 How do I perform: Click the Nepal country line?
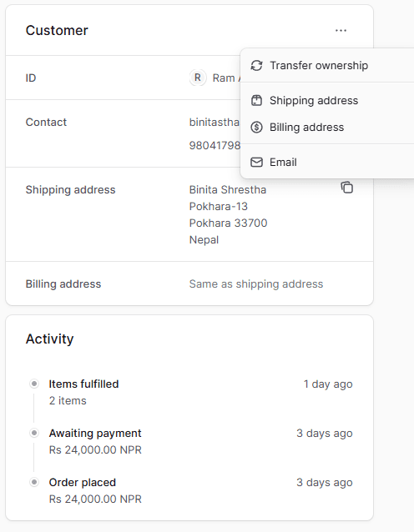pos(204,240)
